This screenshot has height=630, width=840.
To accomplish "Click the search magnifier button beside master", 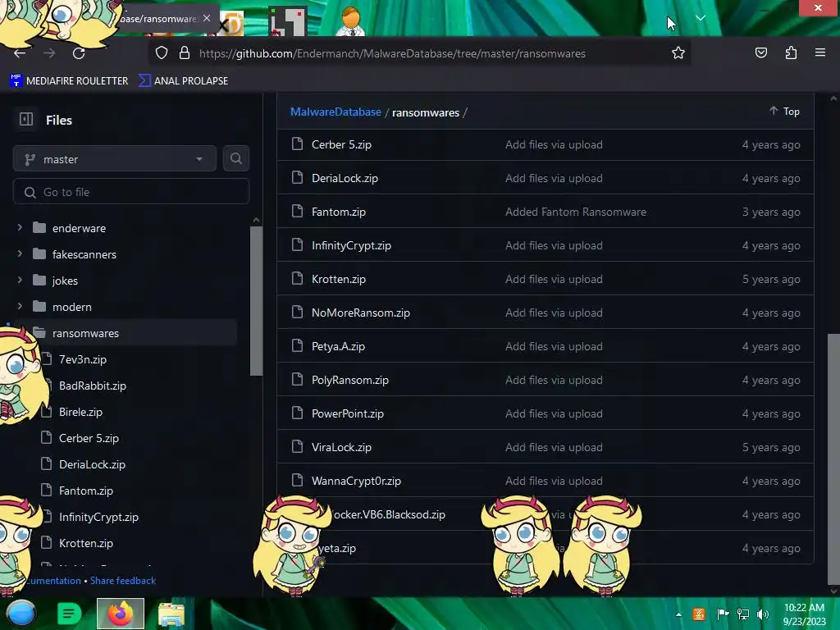I will click(x=235, y=158).
